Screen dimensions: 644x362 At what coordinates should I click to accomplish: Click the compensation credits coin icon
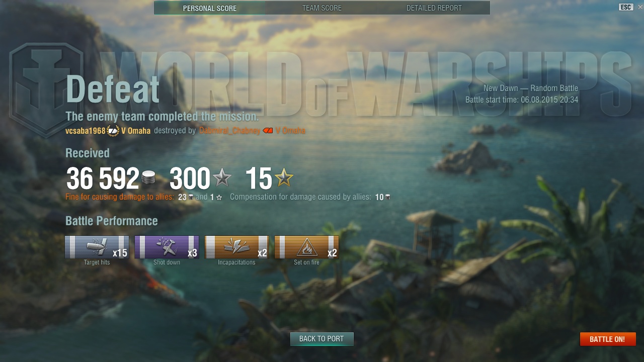(387, 197)
